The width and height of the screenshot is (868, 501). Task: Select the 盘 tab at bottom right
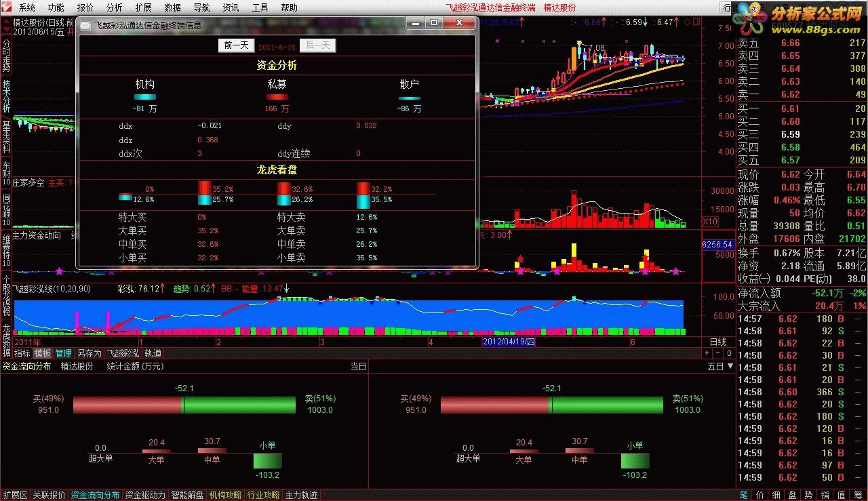click(x=792, y=495)
